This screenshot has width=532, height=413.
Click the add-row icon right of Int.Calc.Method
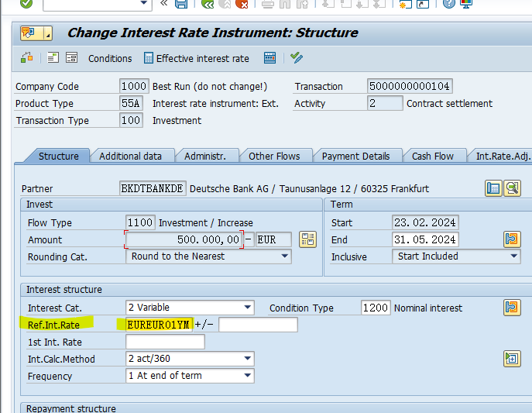tap(511, 359)
